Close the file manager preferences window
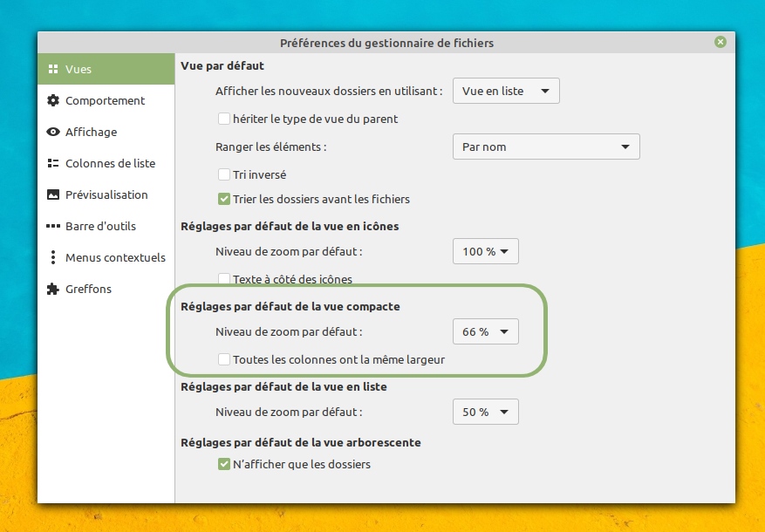 click(x=720, y=42)
